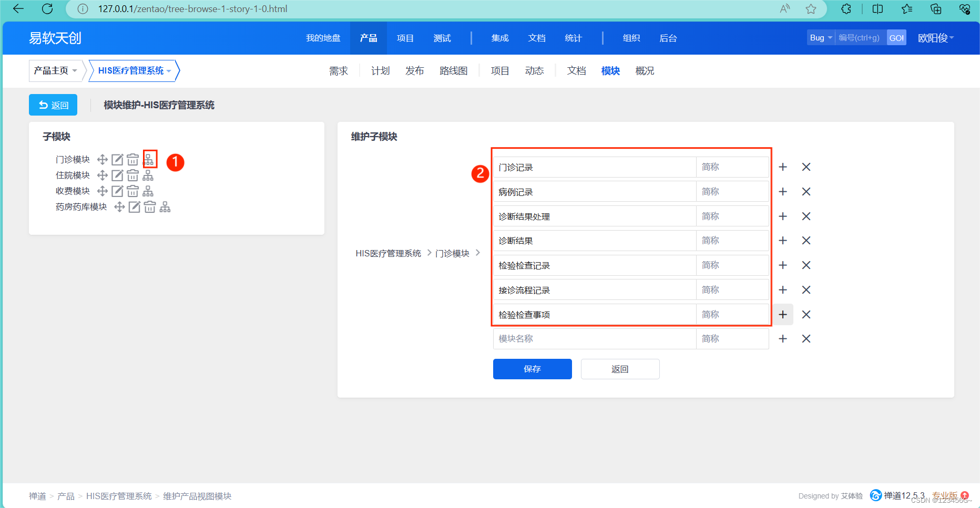Add a row after 检验检查事项
The image size is (980, 508).
point(783,315)
